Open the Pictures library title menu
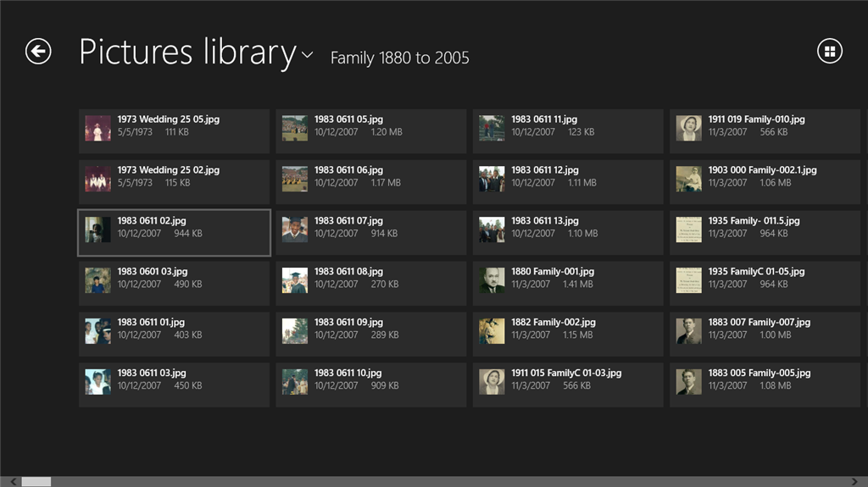Screen dimensions: 868x487 (187, 53)
